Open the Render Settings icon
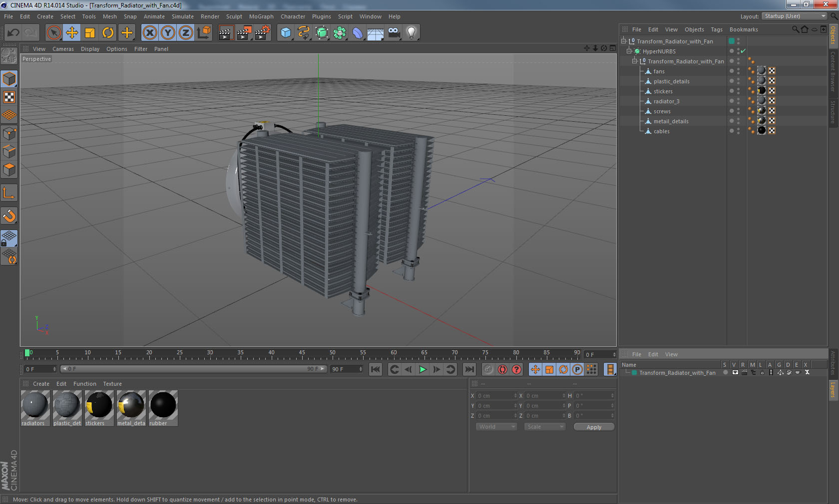 [x=262, y=33]
